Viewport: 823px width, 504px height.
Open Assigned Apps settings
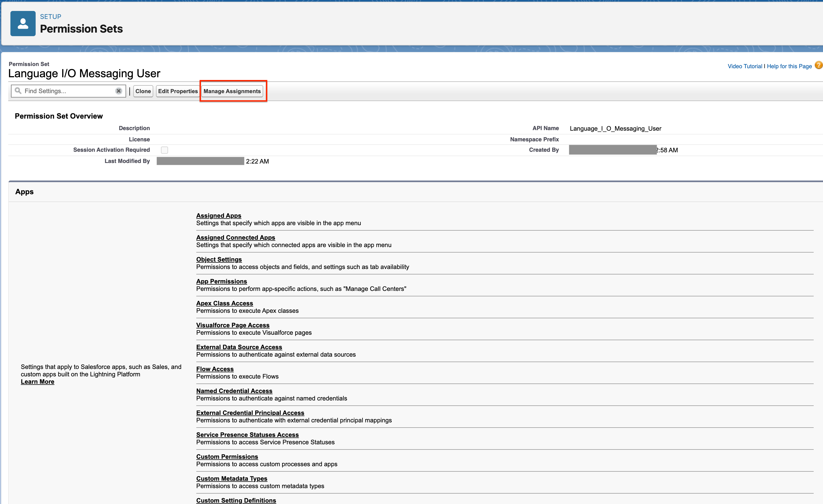coord(219,216)
